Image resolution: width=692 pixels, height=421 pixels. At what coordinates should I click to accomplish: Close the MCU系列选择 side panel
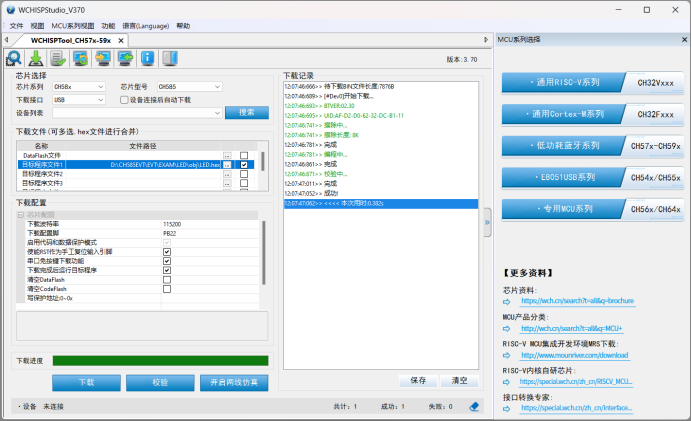tap(684, 40)
